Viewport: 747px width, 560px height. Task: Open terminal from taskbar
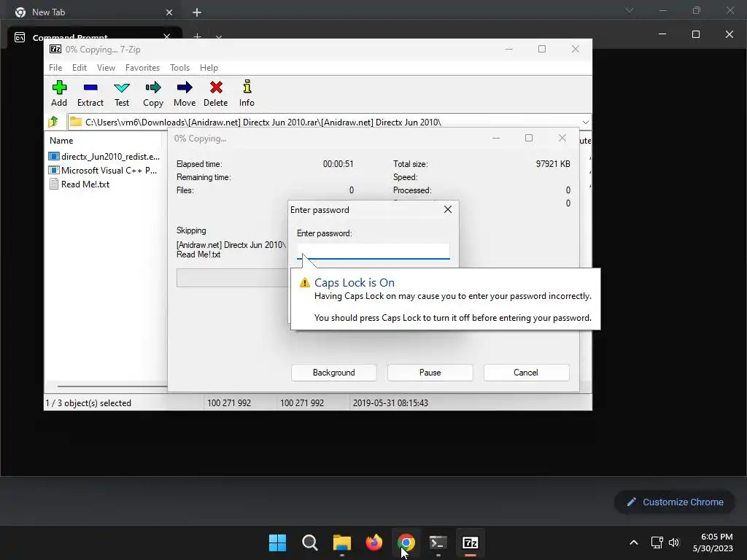(x=438, y=542)
